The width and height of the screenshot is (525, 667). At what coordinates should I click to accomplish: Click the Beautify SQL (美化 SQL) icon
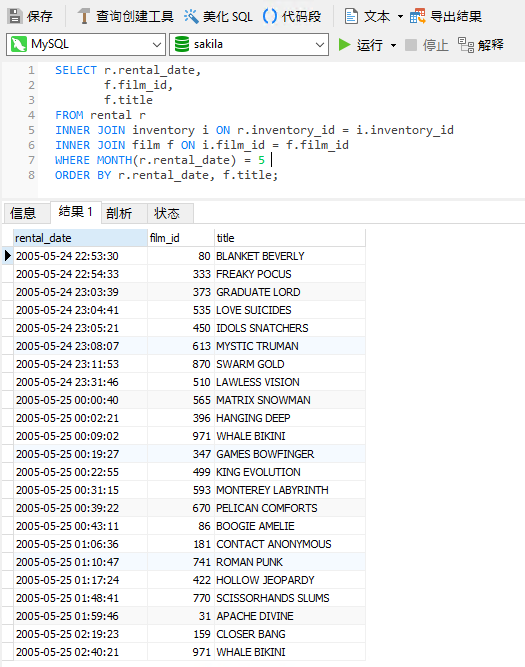coord(191,16)
